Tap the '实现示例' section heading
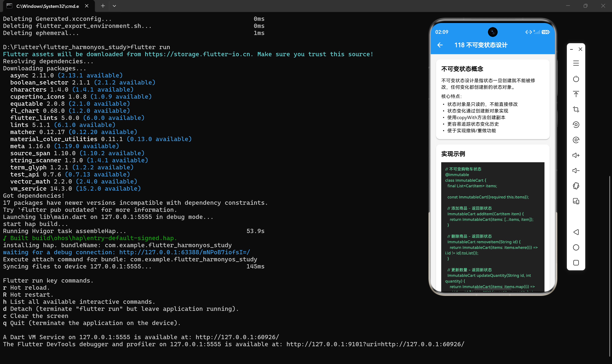 453,154
